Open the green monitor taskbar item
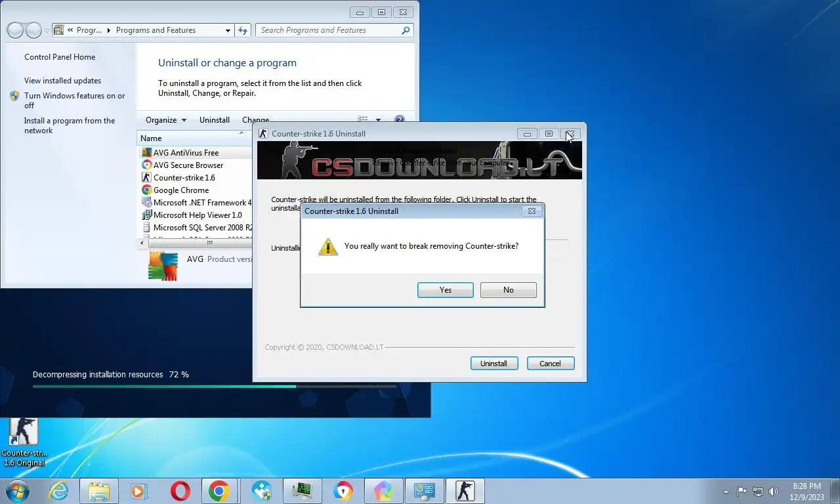 tap(302, 491)
